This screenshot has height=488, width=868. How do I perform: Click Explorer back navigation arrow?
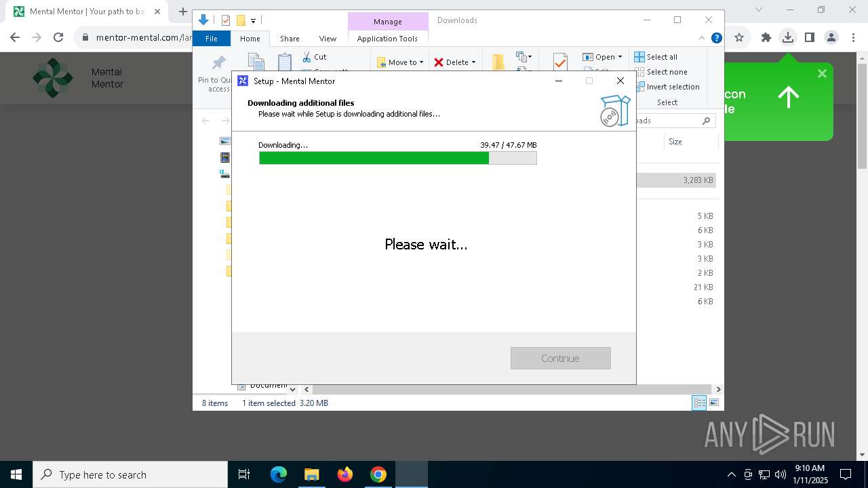tap(205, 121)
